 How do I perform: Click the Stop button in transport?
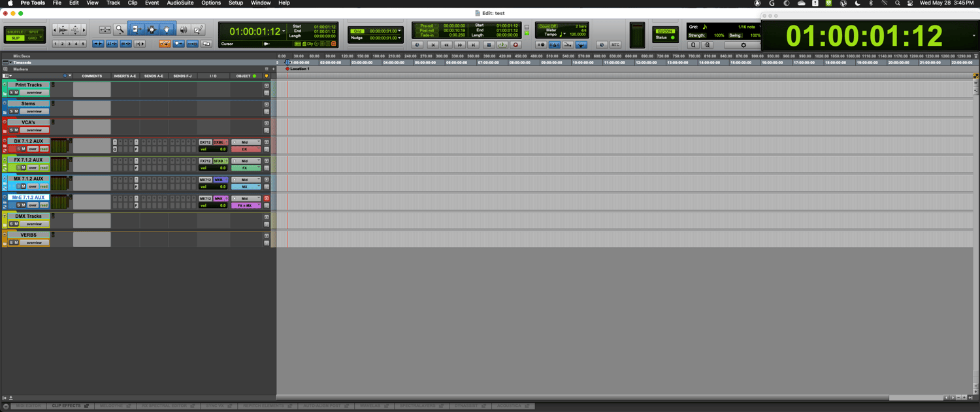(488, 45)
